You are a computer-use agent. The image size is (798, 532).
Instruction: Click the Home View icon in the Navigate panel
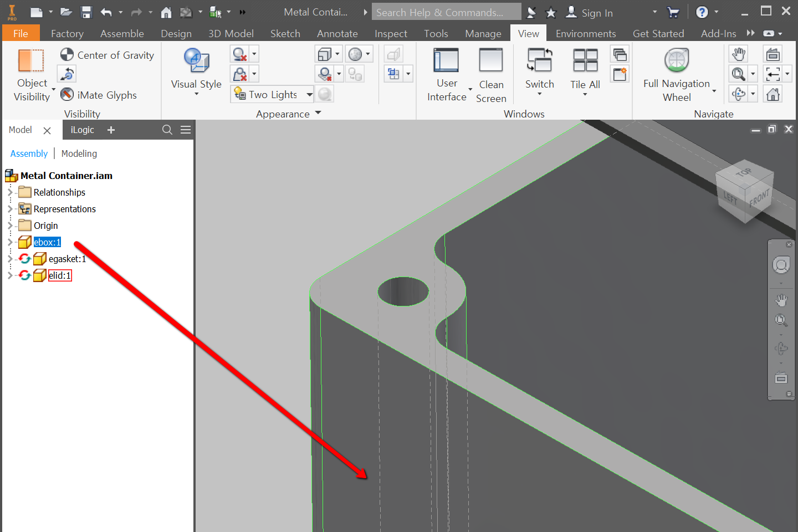773,94
